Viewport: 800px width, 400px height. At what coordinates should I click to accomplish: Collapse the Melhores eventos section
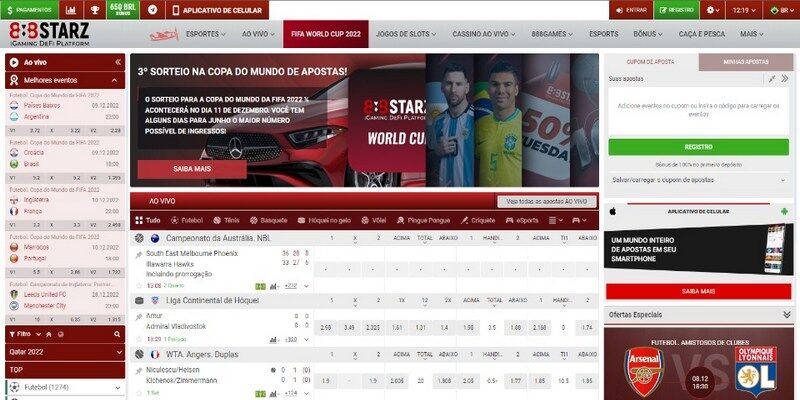pos(114,80)
